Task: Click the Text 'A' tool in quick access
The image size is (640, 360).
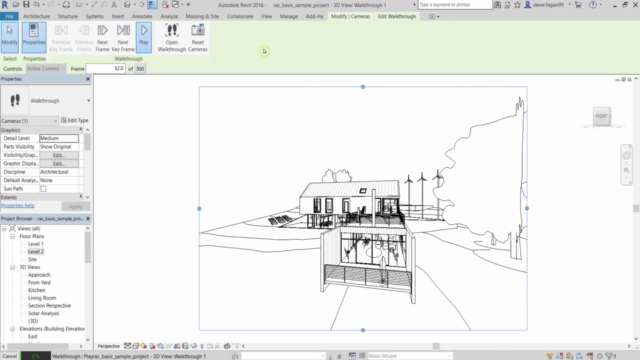Action: (x=114, y=4)
